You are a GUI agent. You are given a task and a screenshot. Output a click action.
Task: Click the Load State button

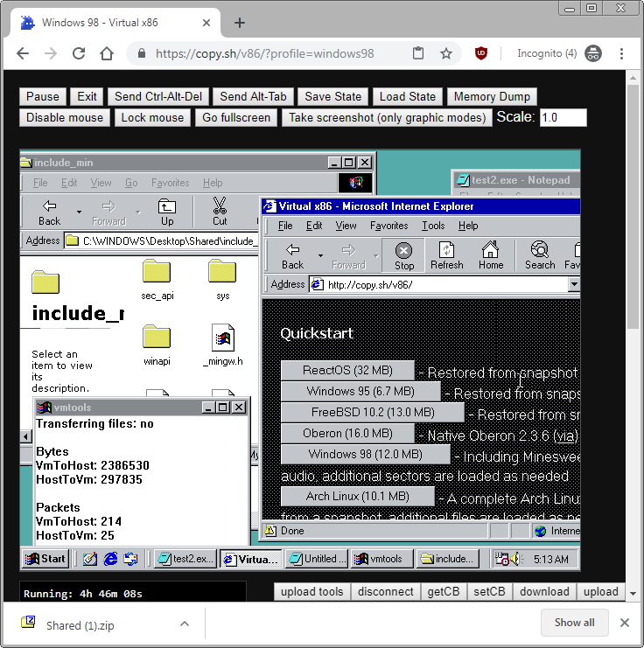click(x=408, y=97)
